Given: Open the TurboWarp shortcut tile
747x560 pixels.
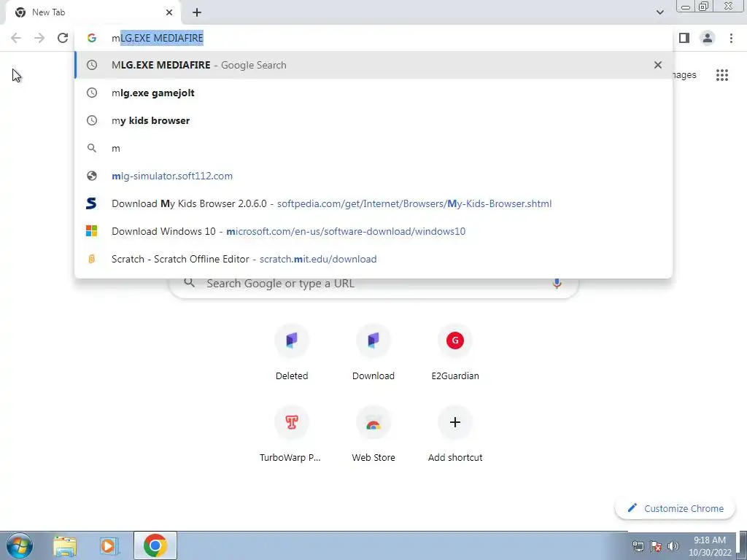Looking at the screenshot, I should [x=292, y=435].
